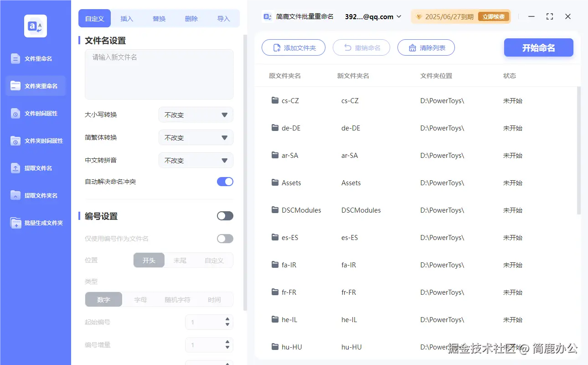Switch to the 插入 tab
The image size is (588, 365).
tap(127, 18)
